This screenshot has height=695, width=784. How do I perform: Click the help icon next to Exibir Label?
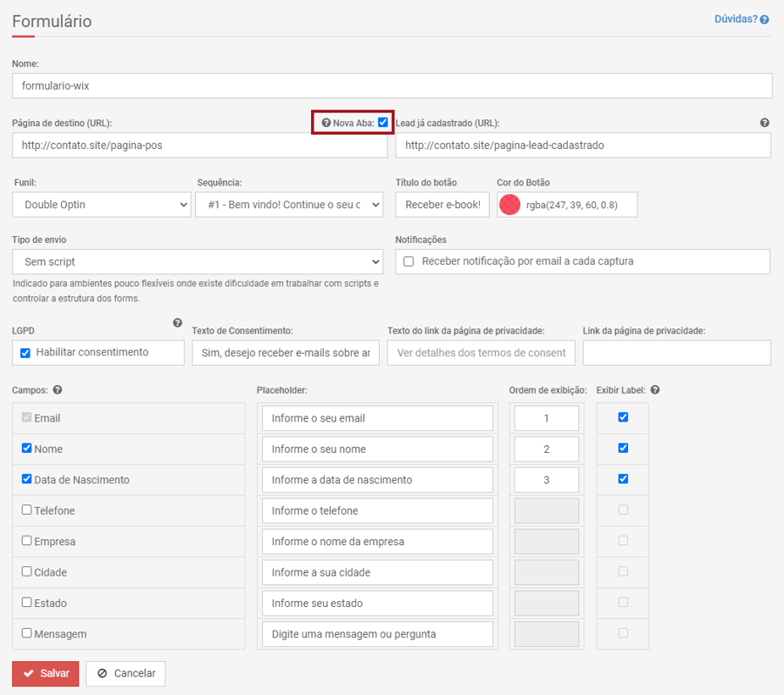point(655,390)
